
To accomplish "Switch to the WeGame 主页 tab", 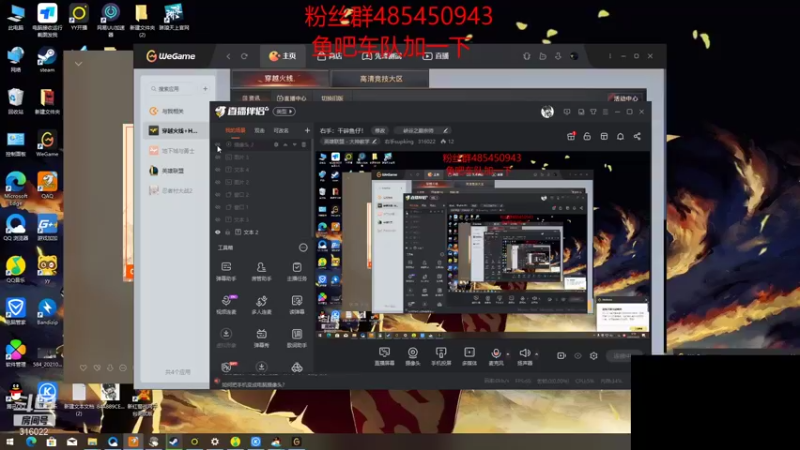I will point(283,56).
